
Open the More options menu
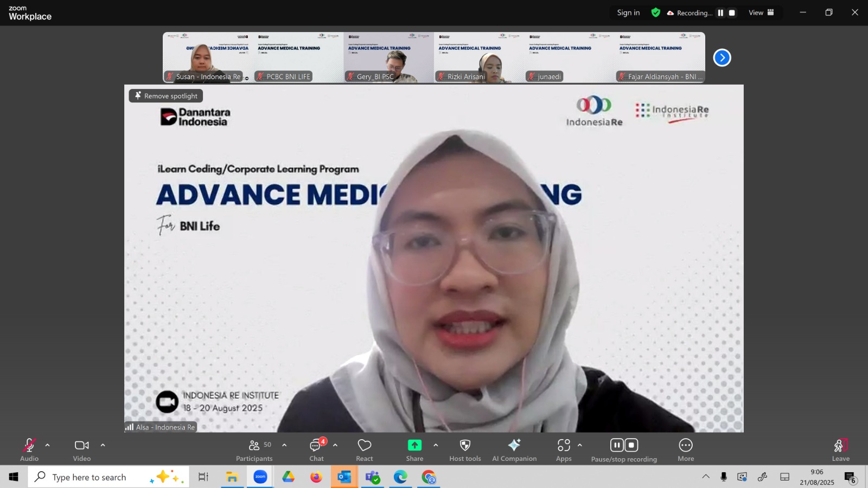(x=686, y=450)
